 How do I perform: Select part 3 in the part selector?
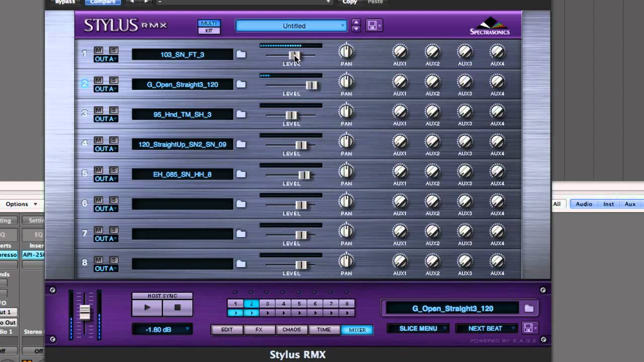(267, 304)
